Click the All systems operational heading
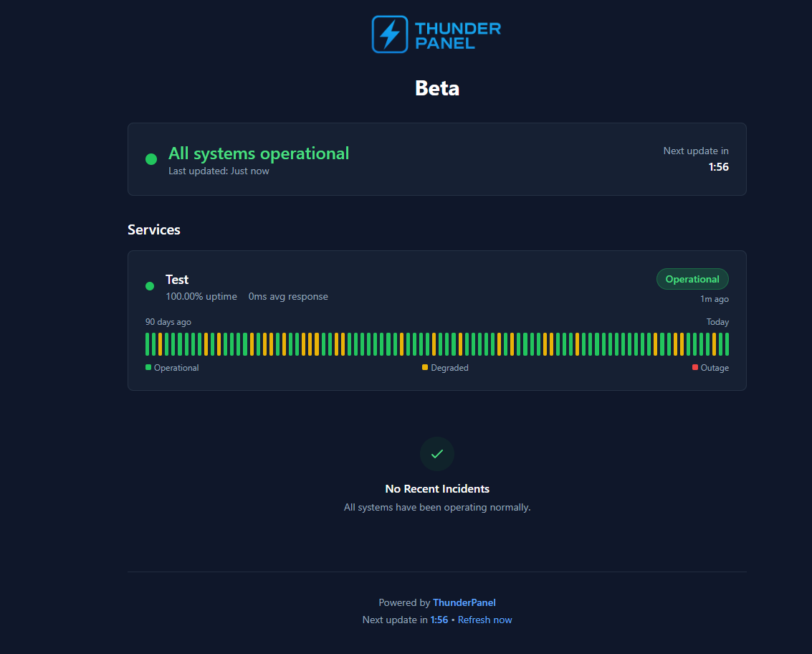This screenshot has width=812, height=654. pyautogui.click(x=258, y=153)
